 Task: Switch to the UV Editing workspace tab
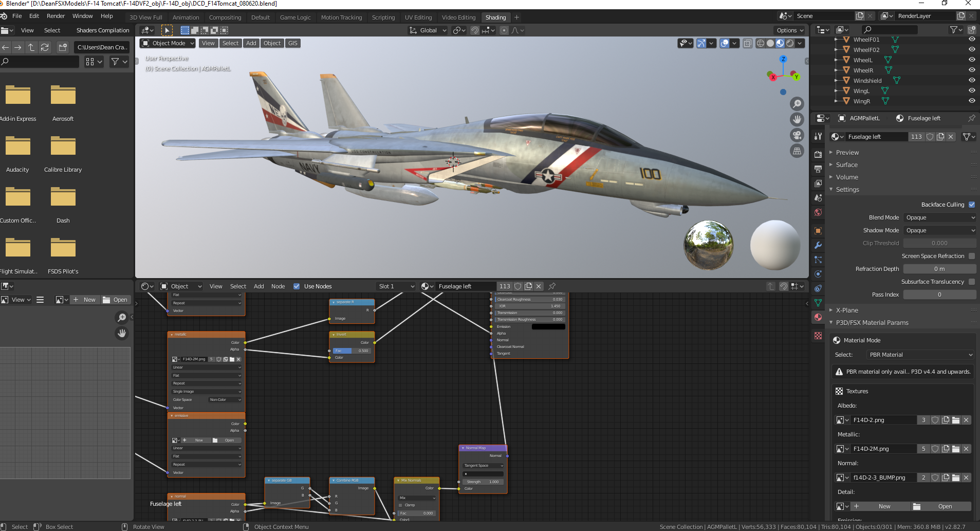[418, 17]
